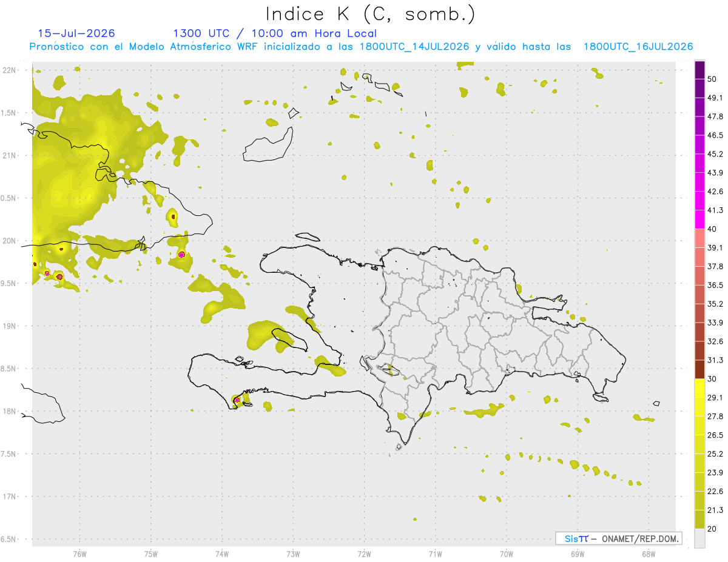The height and width of the screenshot is (562, 728).
Task: Click the map title 'Indice K (C, somb.)'
Action: coord(370,13)
